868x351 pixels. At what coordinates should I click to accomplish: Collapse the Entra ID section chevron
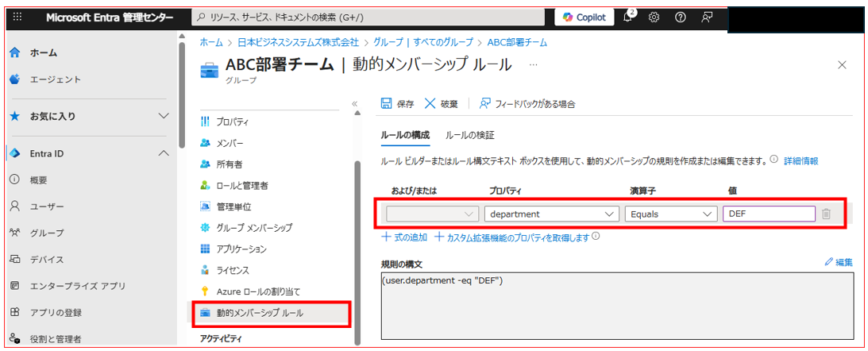coord(164,152)
